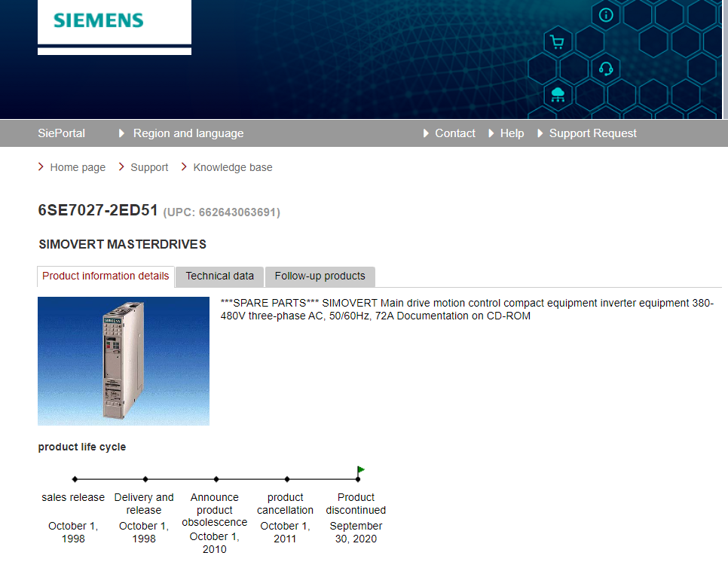Go to SiePortal link
This screenshot has height=574, width=728.
pos(61,133)
